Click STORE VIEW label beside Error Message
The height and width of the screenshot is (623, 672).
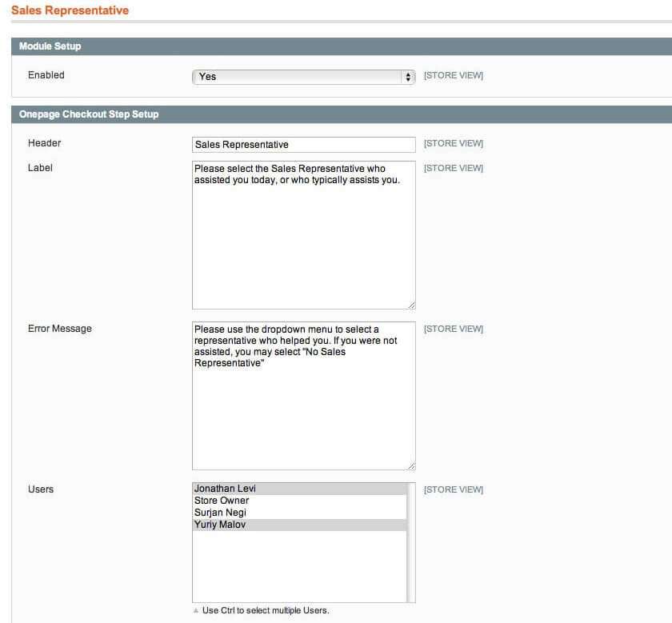click(x=453, y=329)
